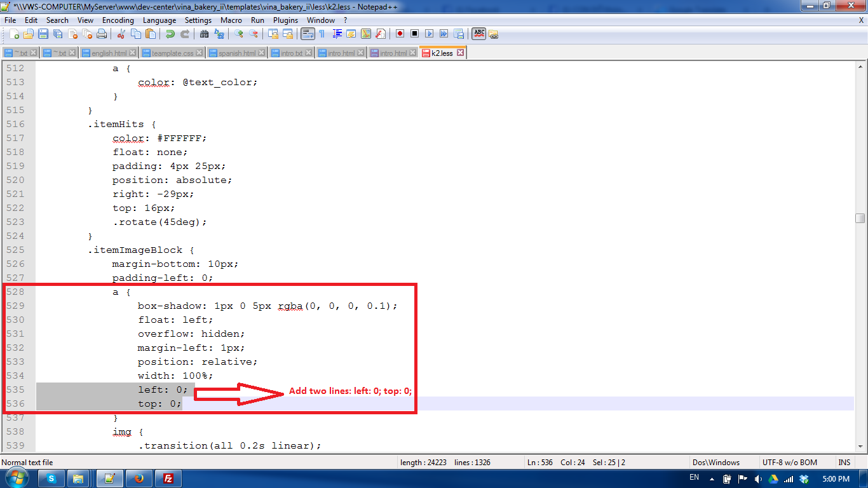Open the Print icon to print the file
The height and width of the screenshot is (488, 868).
101,33
